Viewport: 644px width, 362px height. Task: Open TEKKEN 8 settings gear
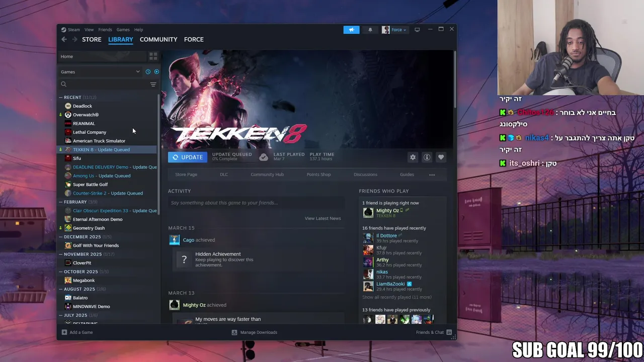[x=413, y=157]
